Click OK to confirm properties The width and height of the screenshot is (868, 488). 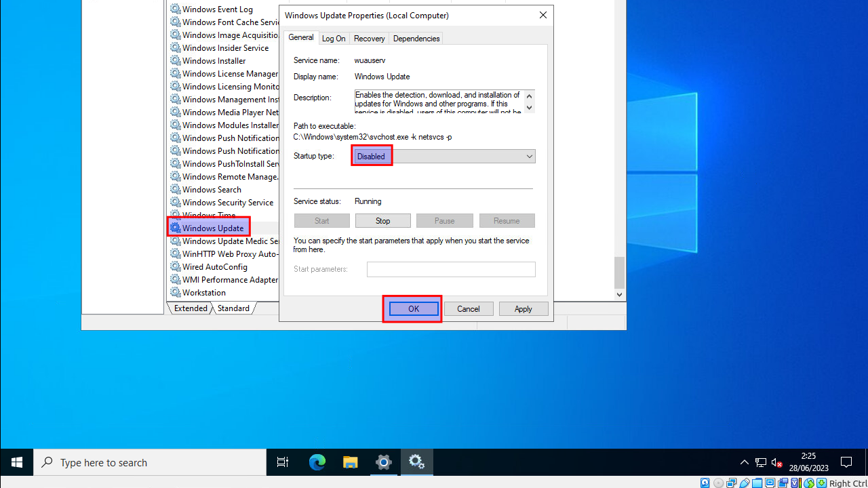pyautogui.click(x=414, y=309)
